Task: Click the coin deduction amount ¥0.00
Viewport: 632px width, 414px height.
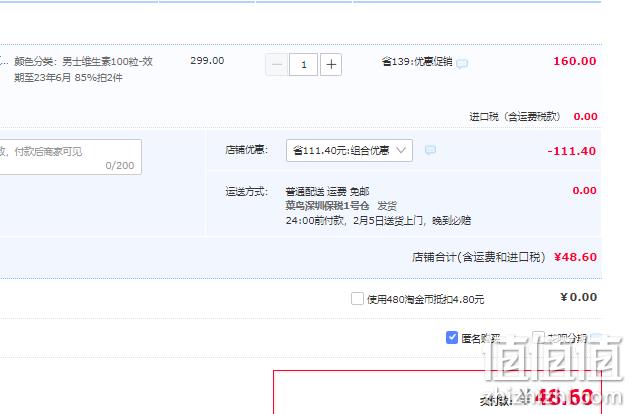Action: pyautogui.click(x=578, y=297)
